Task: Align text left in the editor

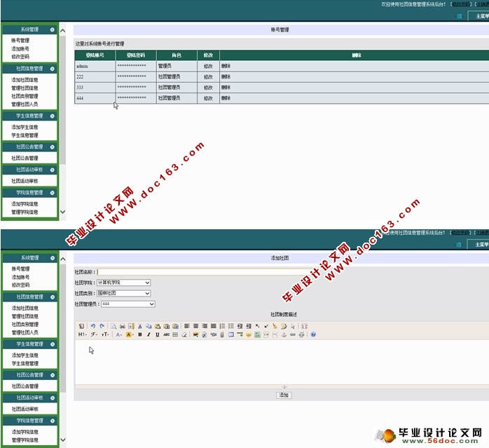Action: click(187, 326)
